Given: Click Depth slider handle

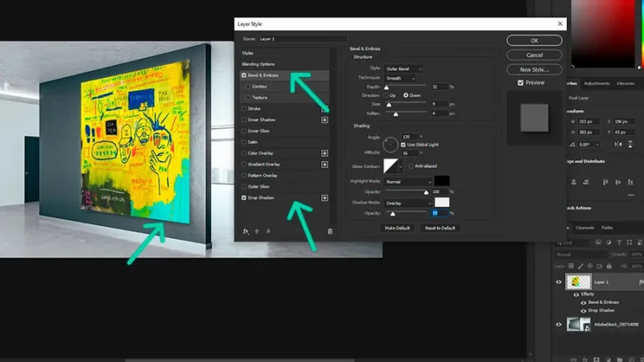Looking at the screenshot, I should 386,88.
